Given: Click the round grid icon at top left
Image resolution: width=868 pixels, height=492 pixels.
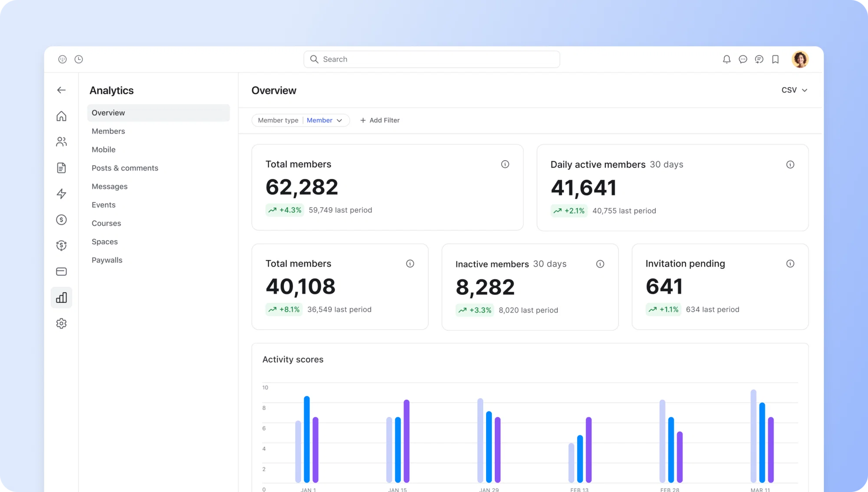Looking at the screenshot, I should 62,59.
